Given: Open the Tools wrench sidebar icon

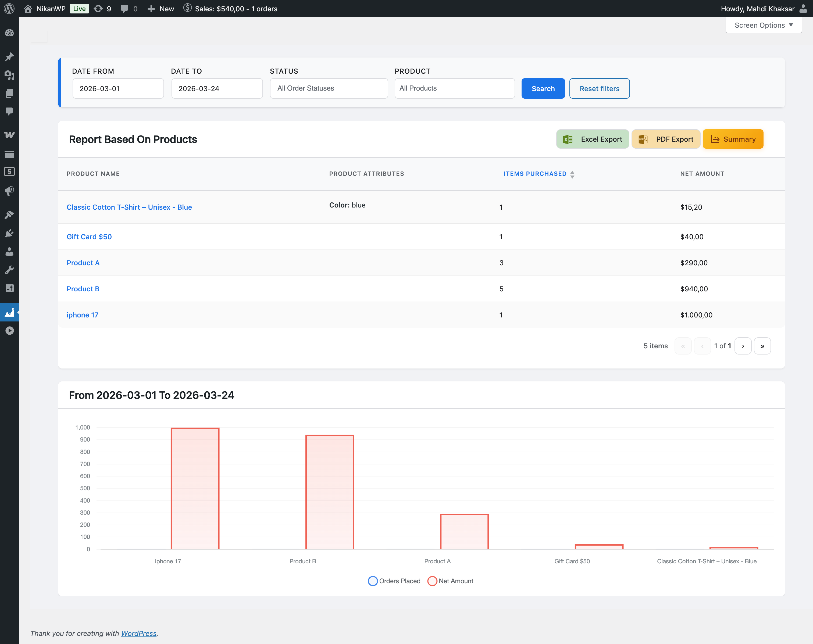Looking at the screenshot, I should [x=9, y=270].
